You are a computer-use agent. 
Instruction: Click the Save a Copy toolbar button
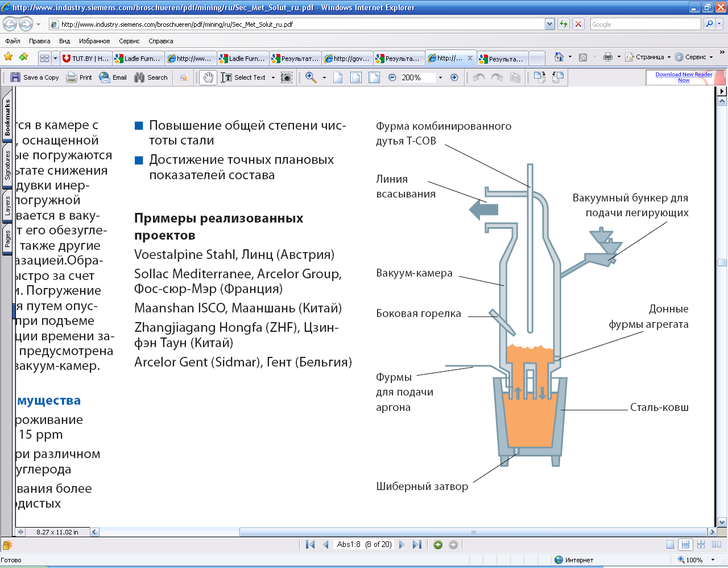point(35,77)
